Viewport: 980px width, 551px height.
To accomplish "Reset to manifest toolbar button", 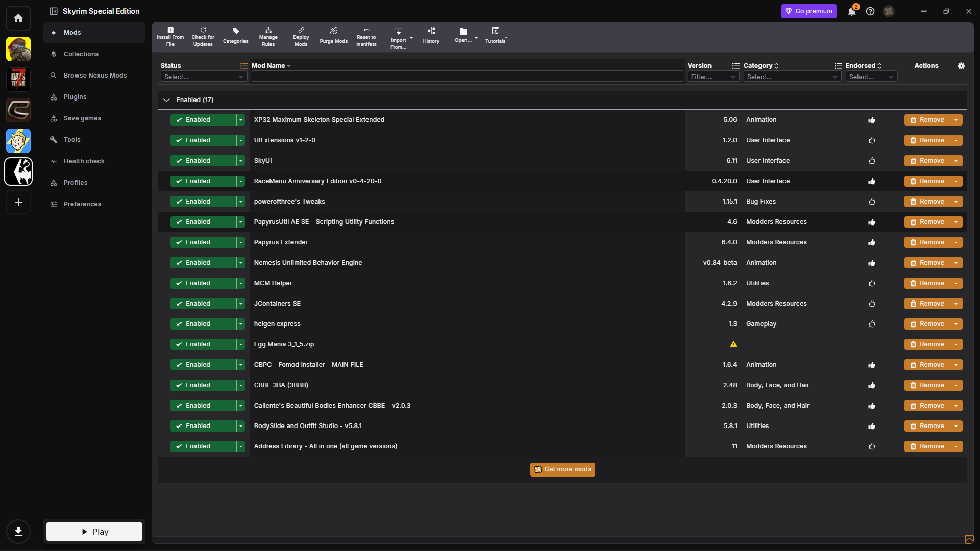I will pos(366,37).
